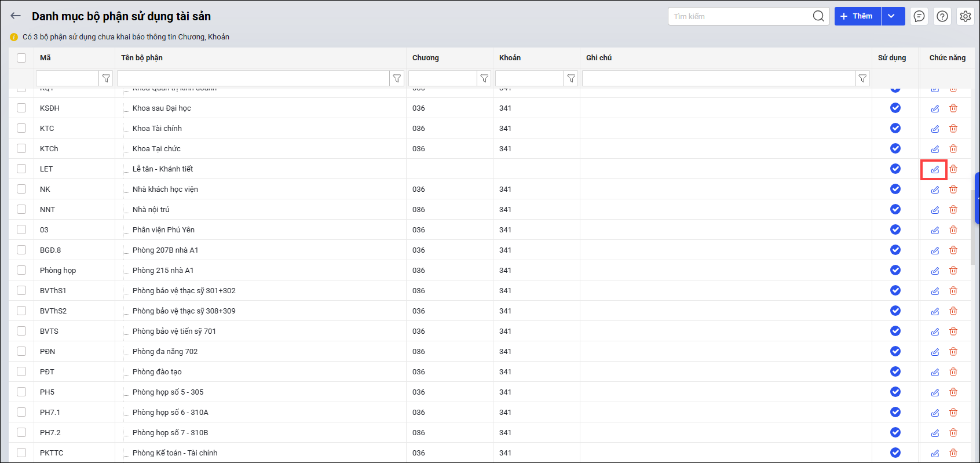
Task: Sort by the Tên bộ phận header
Action: (142, 58)
